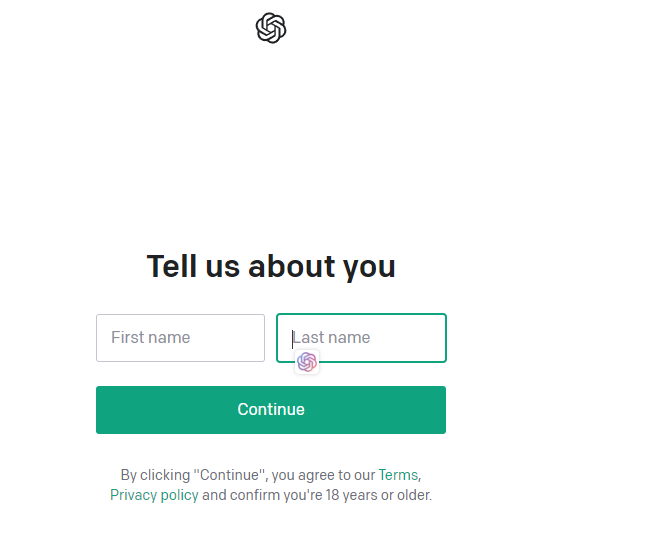Focus the First name input field
This screenshot has height=542, width=660.
180,338
